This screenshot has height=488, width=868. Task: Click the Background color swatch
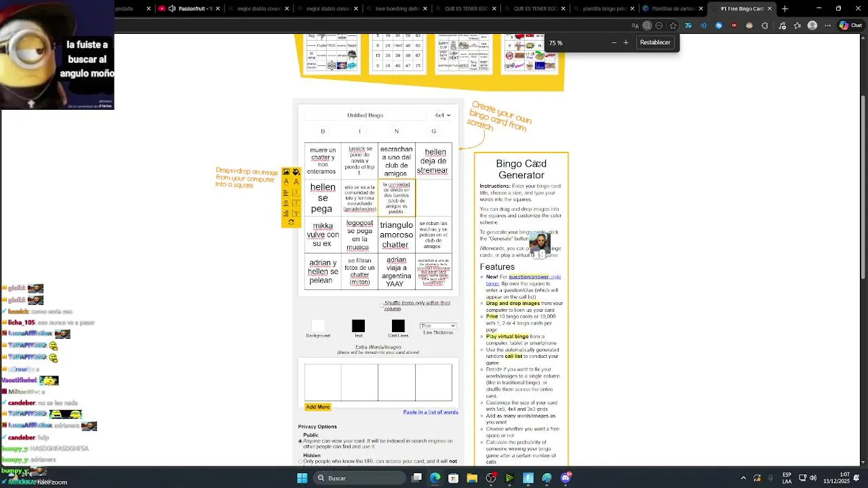tap(318, 326)
